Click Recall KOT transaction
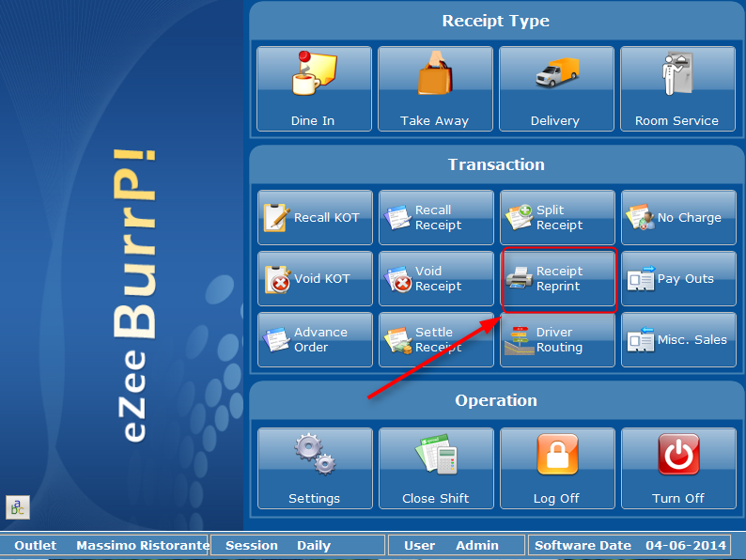The image size is (746, 560). (x=315, y=217)
